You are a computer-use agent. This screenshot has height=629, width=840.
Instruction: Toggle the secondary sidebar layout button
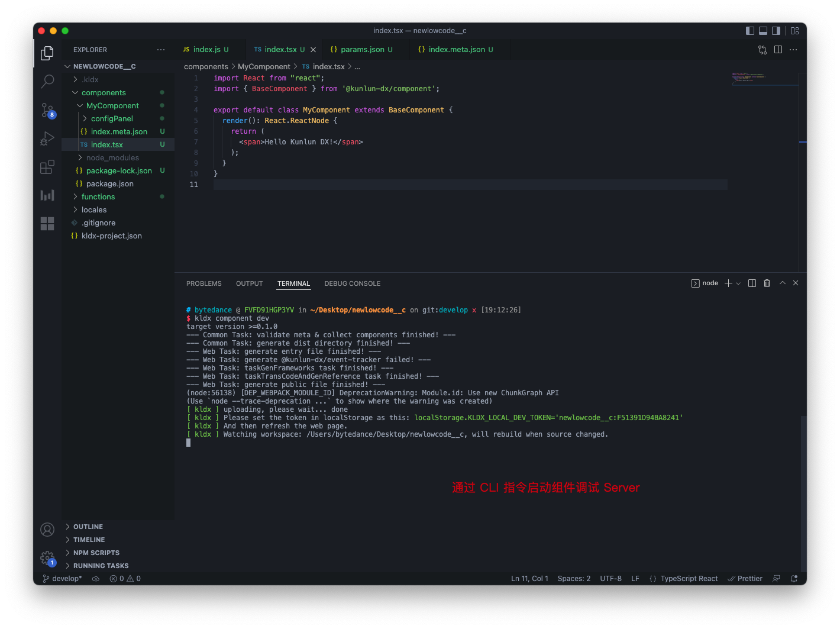[x=776, y=31]
